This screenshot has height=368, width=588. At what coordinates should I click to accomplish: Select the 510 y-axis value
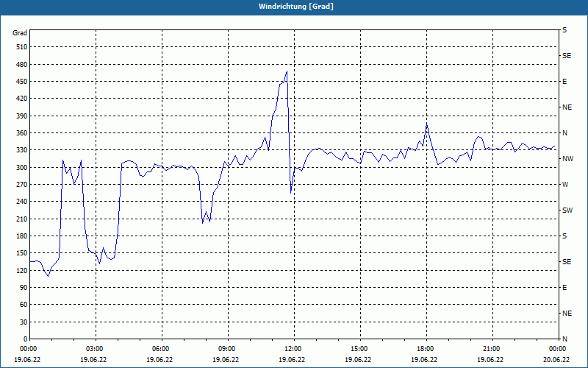click(x=22, y=47)
